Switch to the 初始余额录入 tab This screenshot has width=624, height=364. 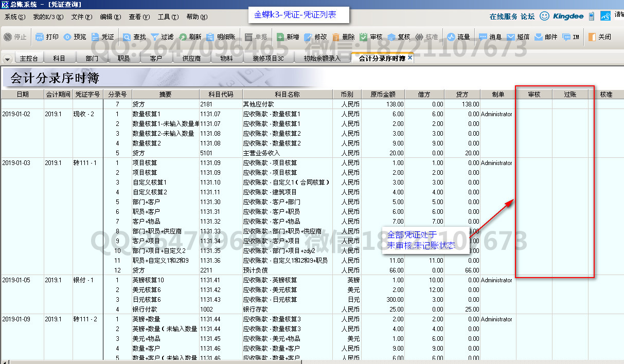322,59
